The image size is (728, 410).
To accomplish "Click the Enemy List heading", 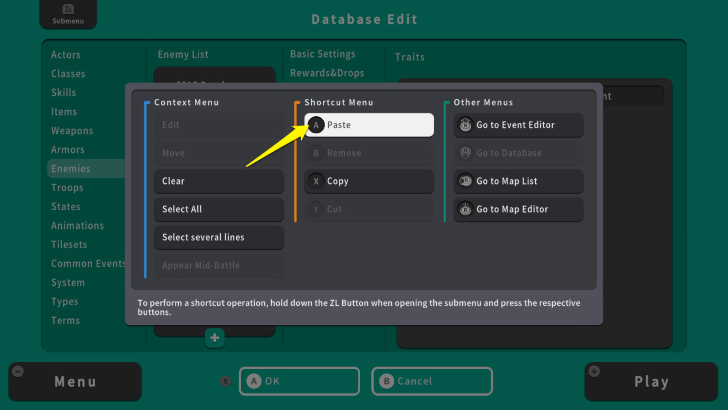I will (x=183, y=55).
